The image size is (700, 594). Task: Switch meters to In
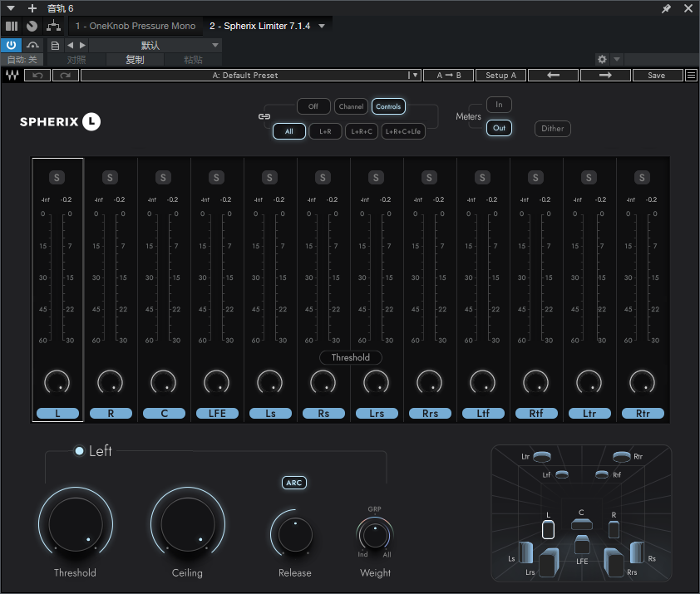click(x=499, y=105)
